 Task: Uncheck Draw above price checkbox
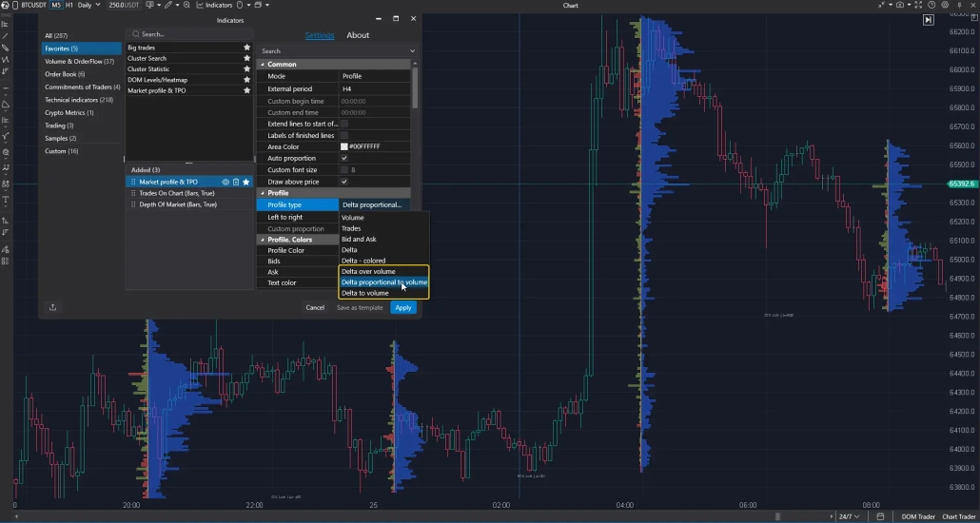(343, 182)
